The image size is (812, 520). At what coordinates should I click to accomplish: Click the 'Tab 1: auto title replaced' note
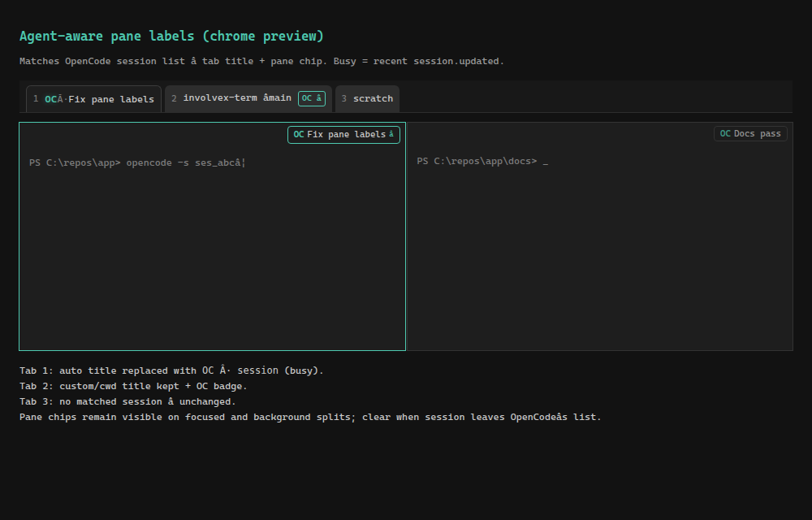[171, 370]
